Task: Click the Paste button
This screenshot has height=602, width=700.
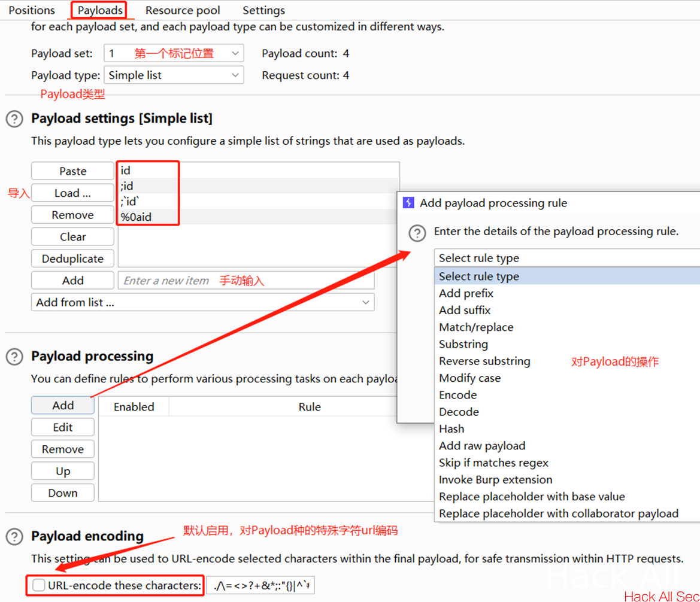Action: 73,171
